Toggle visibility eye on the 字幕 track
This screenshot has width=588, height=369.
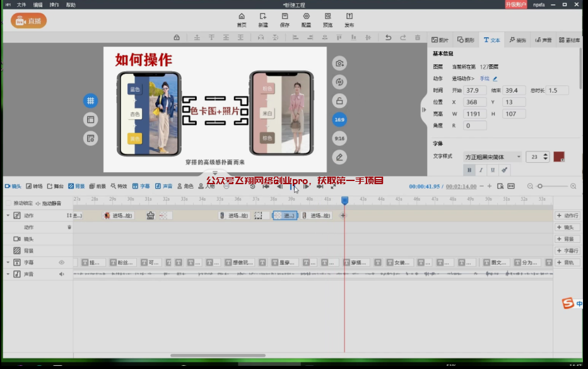[x=62, y=262]
